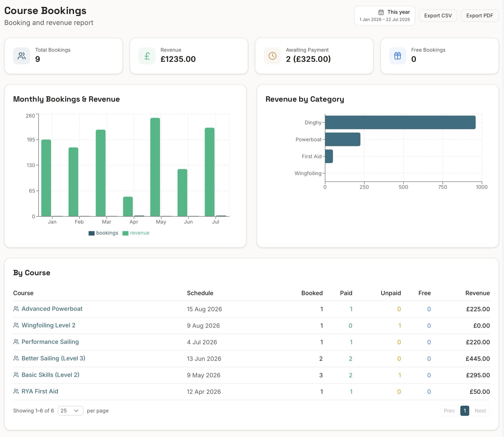Click the Jan revenue bar
The image size is (504, 437).
pos(46,178)
